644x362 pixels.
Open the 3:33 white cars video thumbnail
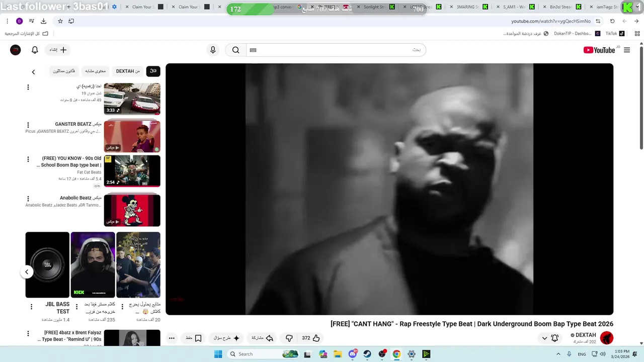(x=132, y=99)
